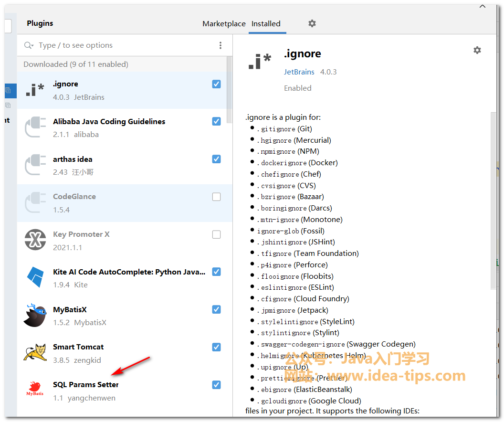
Task: Collapse the panel using the top chevron
Action: 483,6
